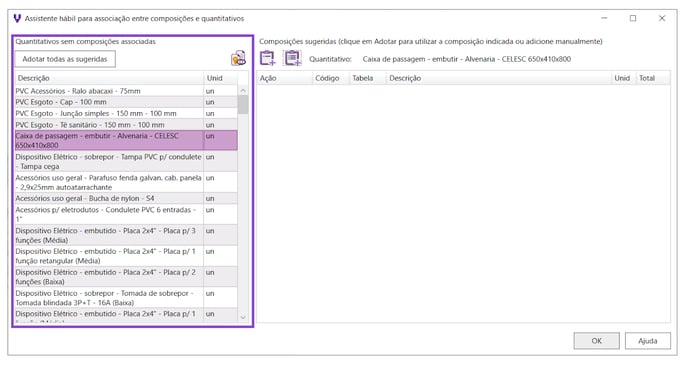Select Tomada blindada 3P+T - 16A row

tap(126, 298)
